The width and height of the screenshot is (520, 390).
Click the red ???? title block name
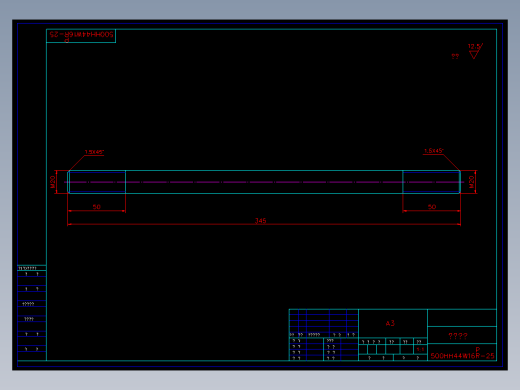458,336
